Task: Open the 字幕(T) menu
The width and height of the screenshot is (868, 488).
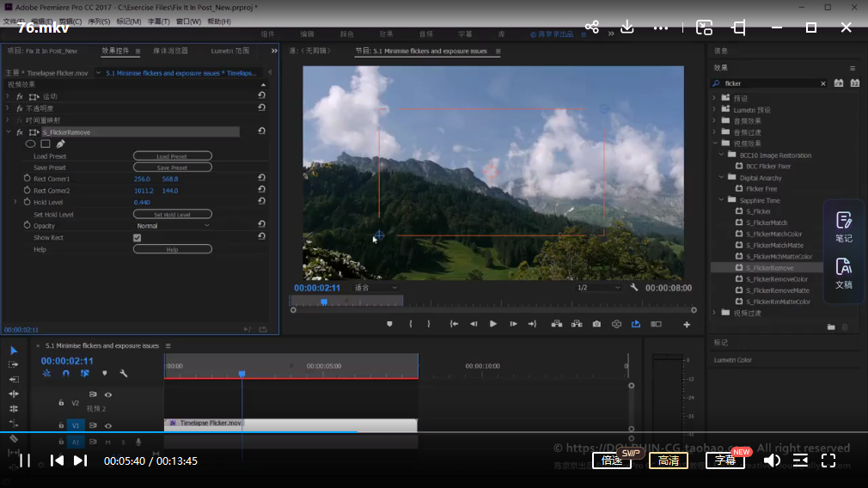Action: pyautogui.click(x=158, y=21)
